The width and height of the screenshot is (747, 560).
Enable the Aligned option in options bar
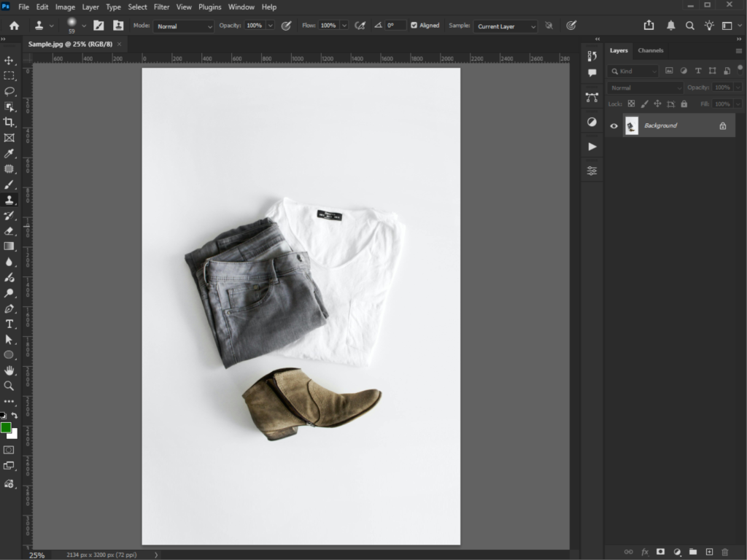point(414,24)
